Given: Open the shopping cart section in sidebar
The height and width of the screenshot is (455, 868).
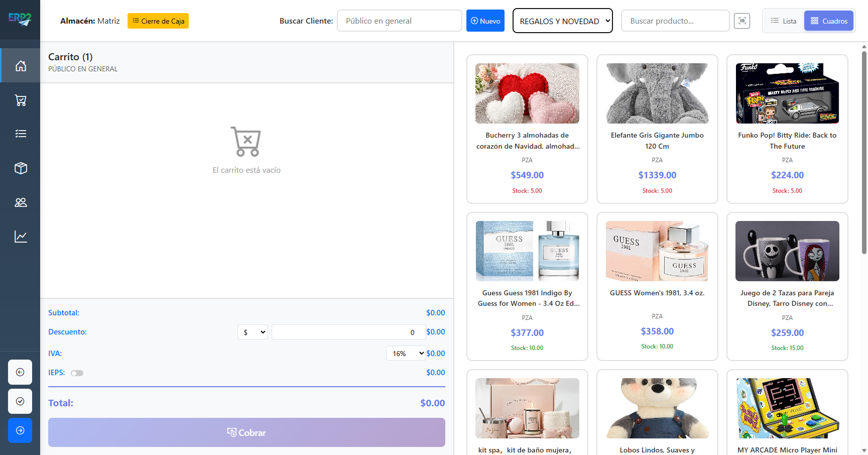Looking at the screenshot, I should coord(20,100).
